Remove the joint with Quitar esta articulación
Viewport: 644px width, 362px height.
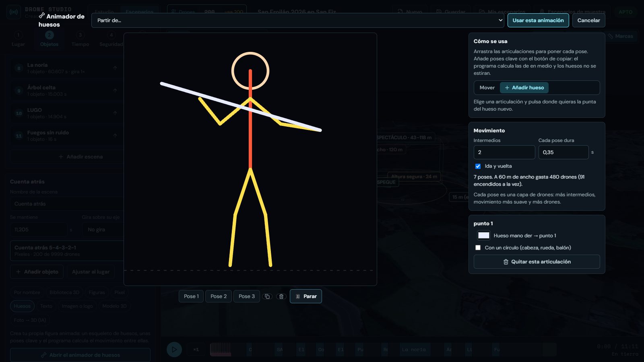(537, 261)
